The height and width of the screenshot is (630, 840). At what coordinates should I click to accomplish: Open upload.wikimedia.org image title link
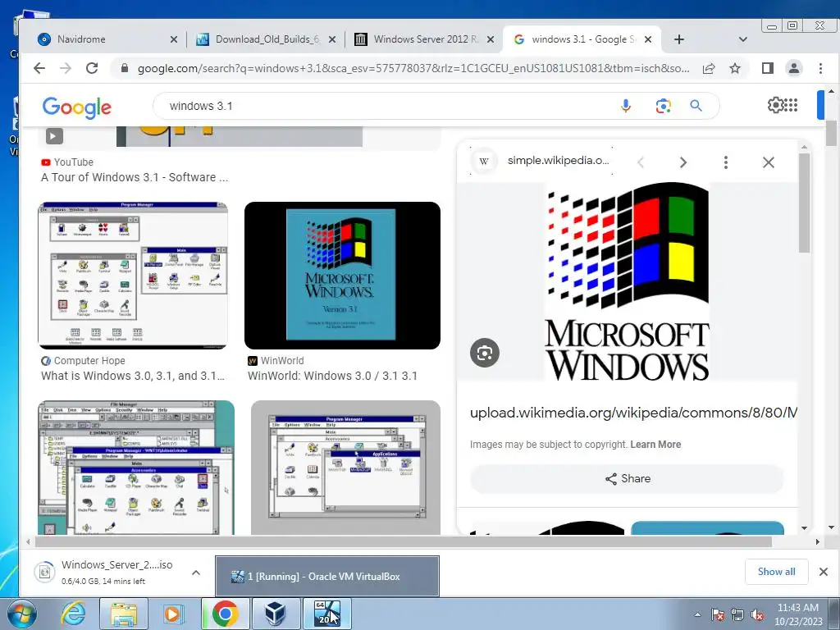633,413
